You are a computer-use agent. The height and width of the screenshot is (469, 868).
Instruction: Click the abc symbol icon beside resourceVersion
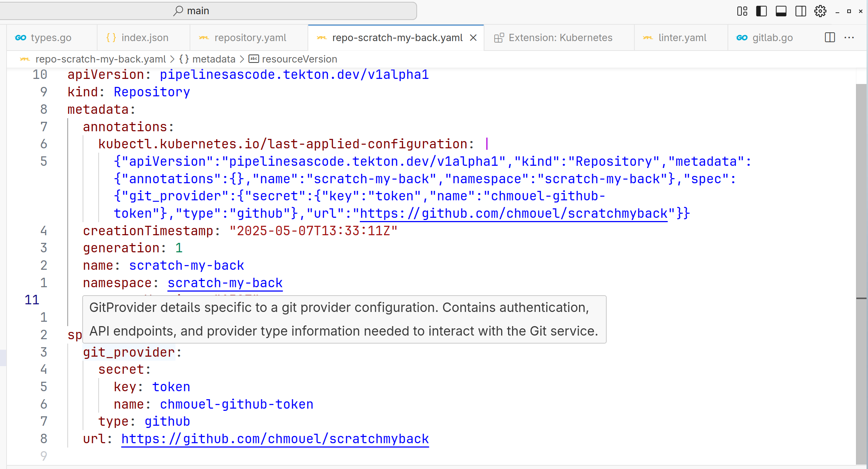[x=254, y=59]
